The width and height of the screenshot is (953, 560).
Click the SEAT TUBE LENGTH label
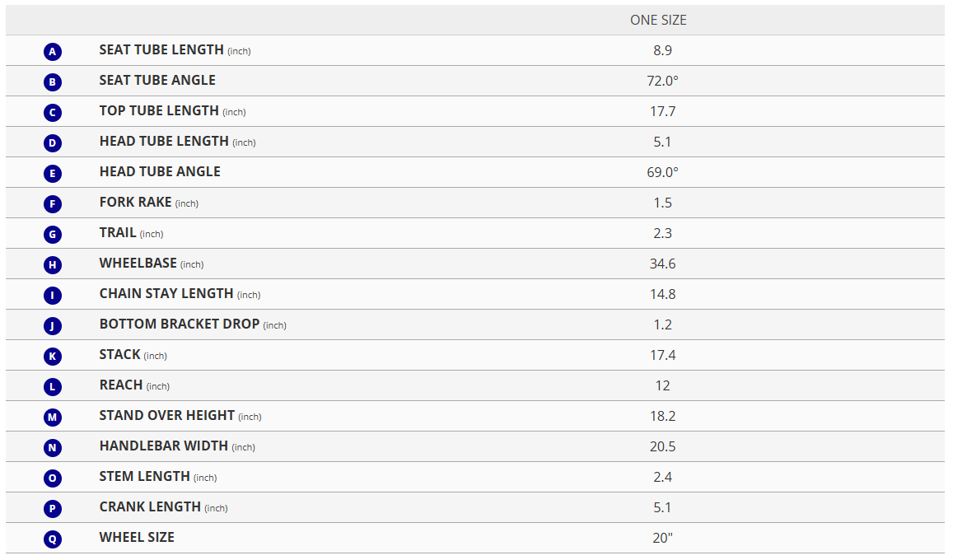point(161,50)
